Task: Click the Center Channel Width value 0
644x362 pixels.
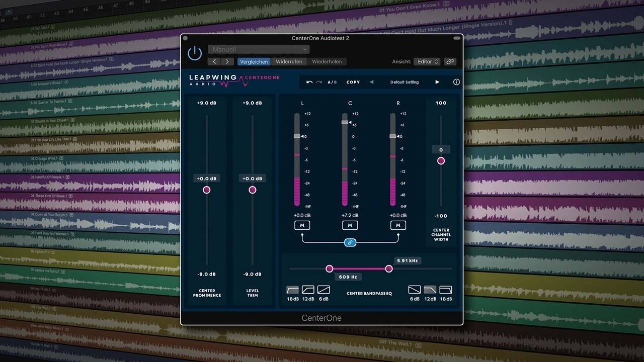Action: coord(441,150)
